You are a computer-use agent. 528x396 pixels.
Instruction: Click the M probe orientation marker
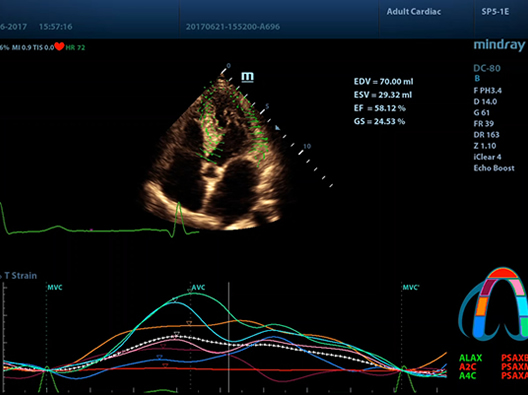(248, 77)
